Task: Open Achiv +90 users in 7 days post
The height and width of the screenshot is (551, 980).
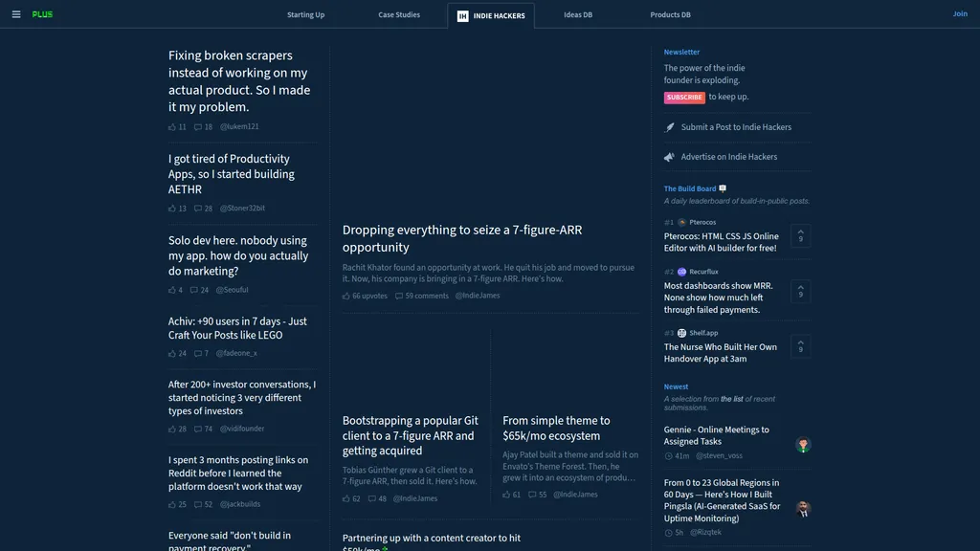Action: 237,328
